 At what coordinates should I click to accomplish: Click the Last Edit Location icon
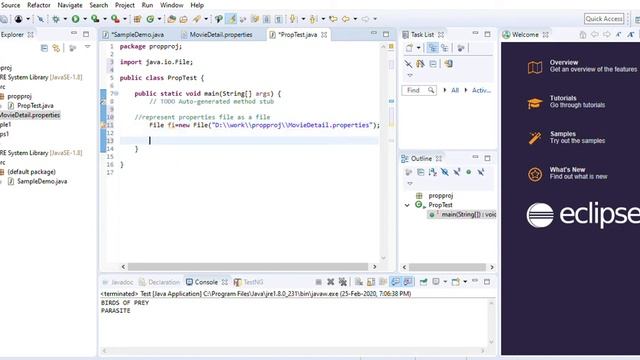point(333,19)
